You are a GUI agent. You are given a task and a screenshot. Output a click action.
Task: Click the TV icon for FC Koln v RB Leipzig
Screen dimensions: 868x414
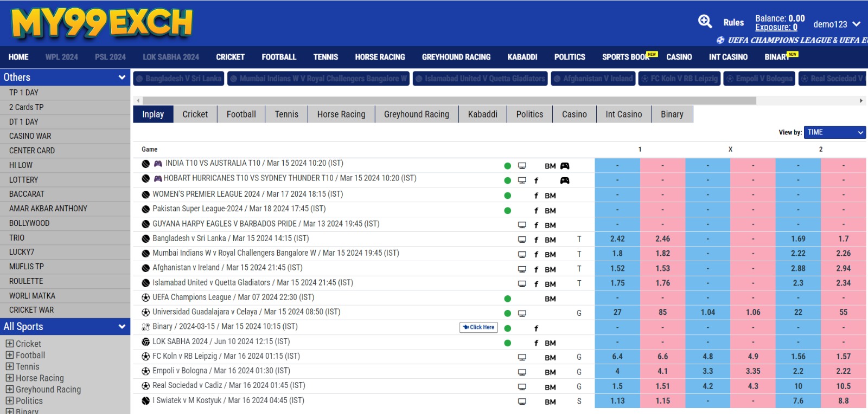point(522,358)
